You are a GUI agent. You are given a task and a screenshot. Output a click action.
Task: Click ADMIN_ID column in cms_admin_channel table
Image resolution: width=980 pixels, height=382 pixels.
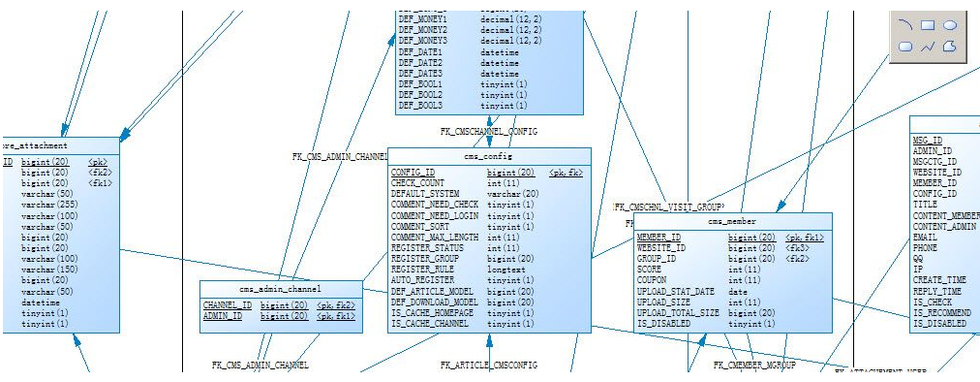223,316
